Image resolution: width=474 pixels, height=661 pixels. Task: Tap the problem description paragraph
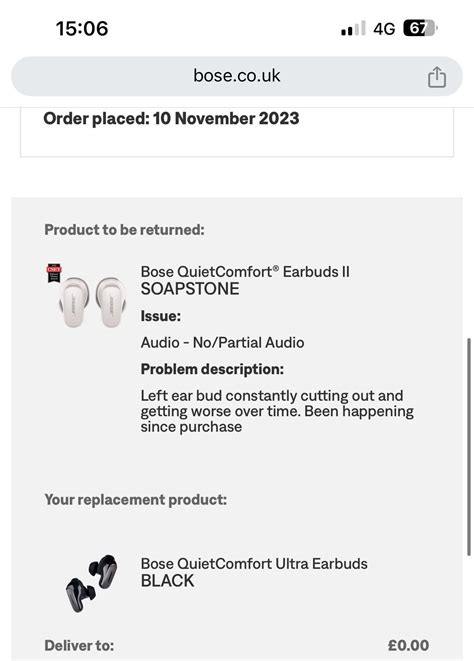(x=277, y=411)
